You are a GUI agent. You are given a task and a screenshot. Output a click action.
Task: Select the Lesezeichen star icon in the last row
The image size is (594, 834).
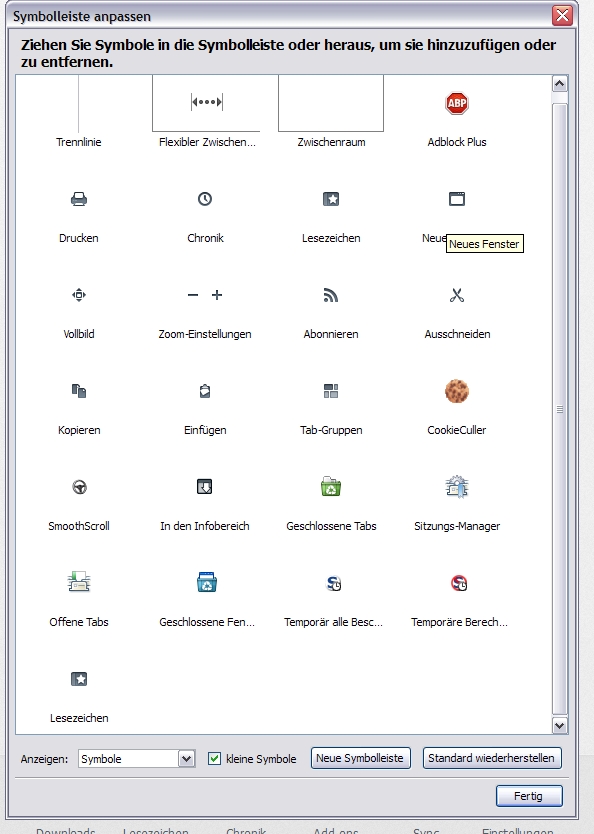click(79, 679)
